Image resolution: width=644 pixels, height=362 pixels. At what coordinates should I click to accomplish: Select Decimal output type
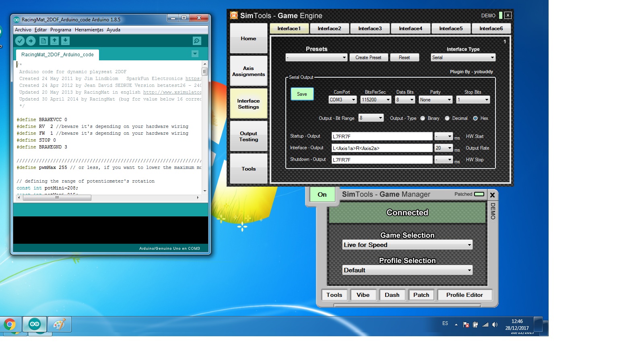447,118
